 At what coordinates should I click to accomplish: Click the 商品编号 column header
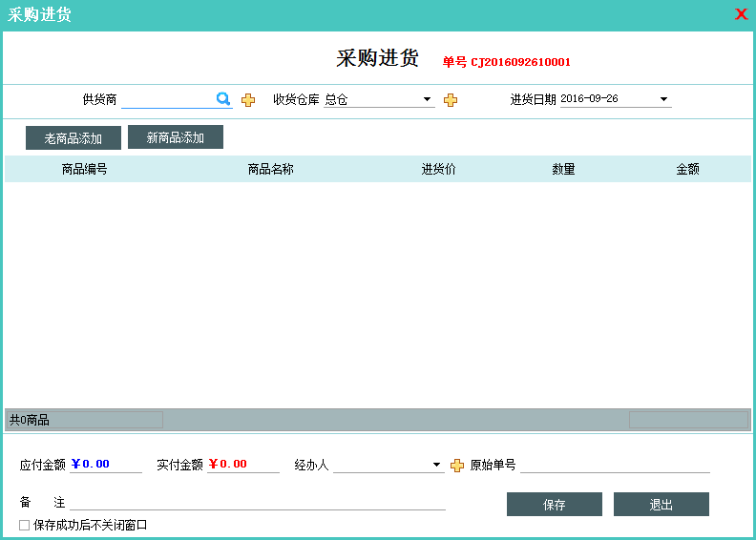point(84,169)
